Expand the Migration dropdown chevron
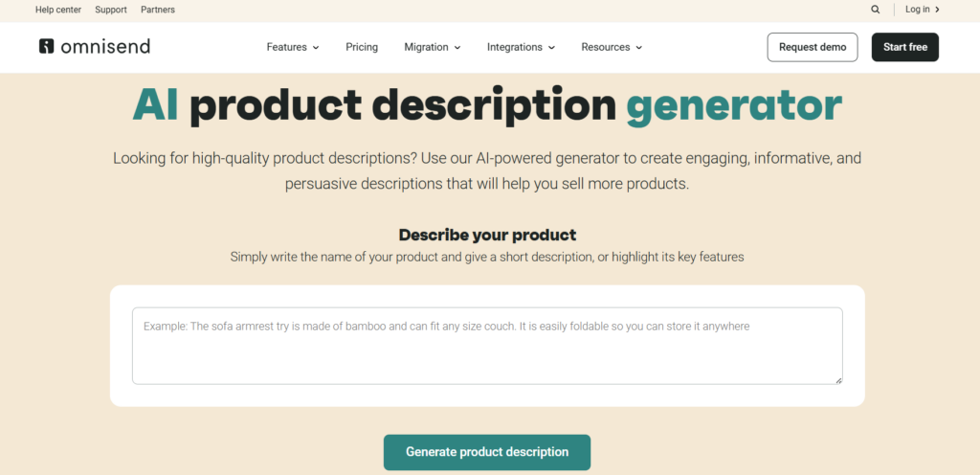The height and width of the screenshot is (475, 980). point(457,48)
